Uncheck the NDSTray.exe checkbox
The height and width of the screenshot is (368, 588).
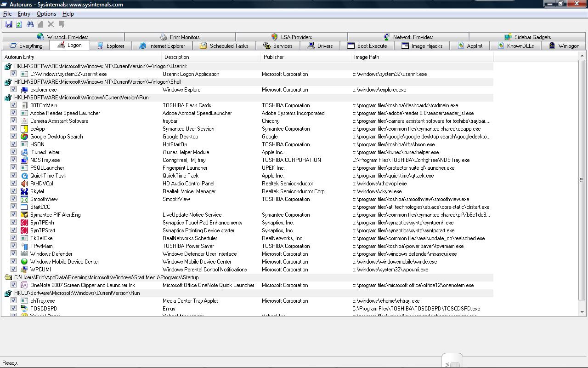coord(13,160)
